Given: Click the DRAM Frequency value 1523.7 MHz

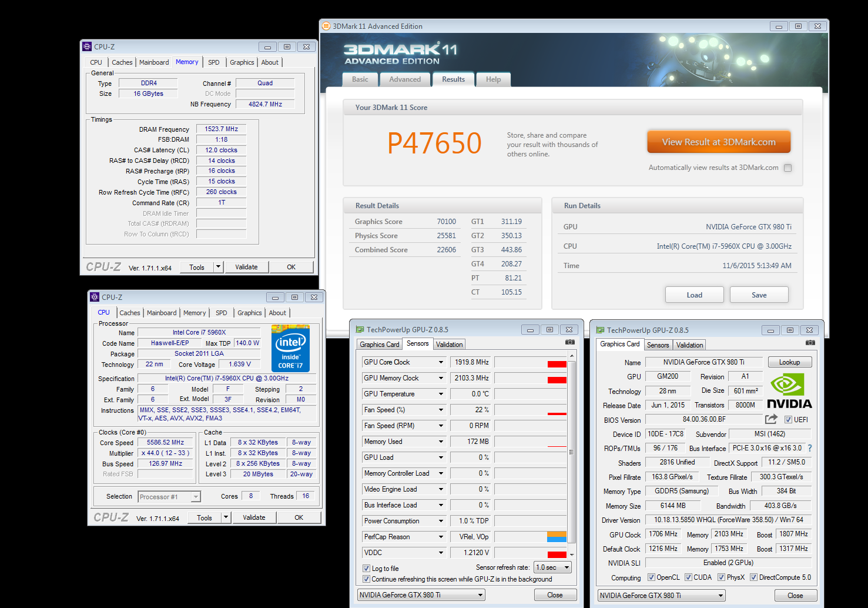Looking at the screenshot, I should coord(221,129).
